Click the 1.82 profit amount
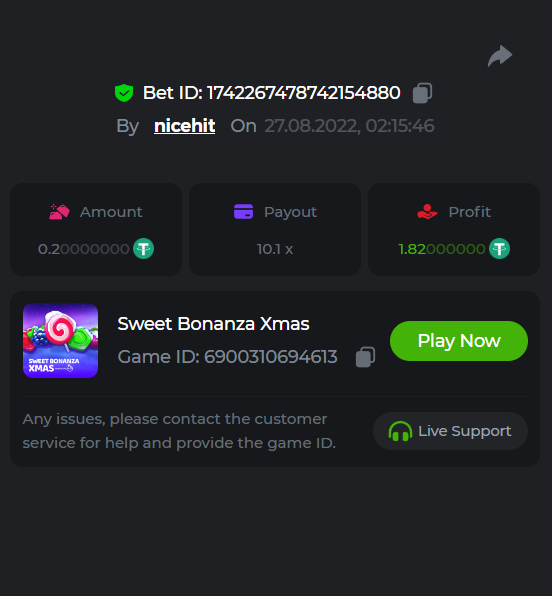 pos(441,249)
